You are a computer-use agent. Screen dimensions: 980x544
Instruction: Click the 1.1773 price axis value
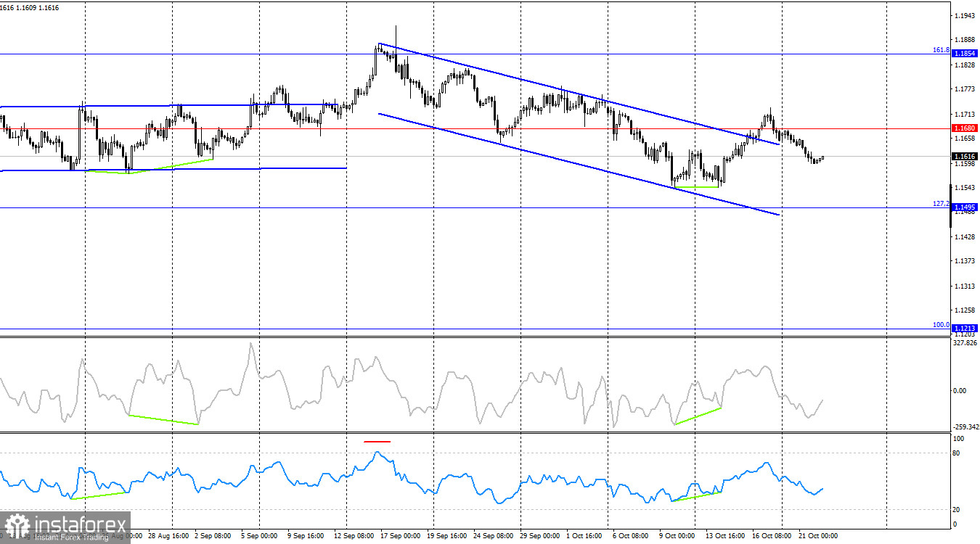964,89
